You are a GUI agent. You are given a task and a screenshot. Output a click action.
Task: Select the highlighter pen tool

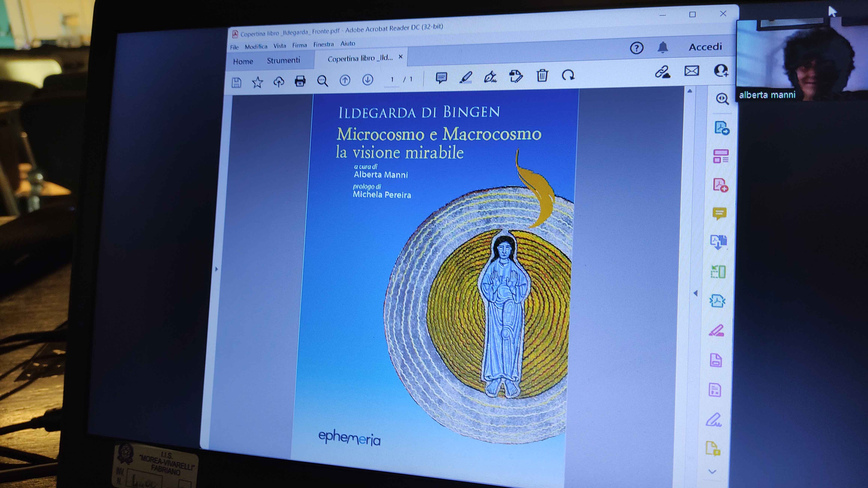pos(466,77)
